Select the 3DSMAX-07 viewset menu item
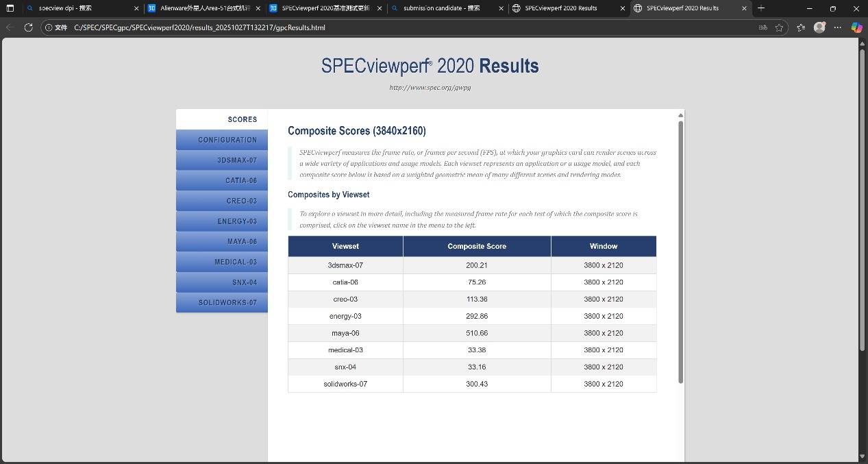The height and width of the screenshot is (464, 868). 221,160
